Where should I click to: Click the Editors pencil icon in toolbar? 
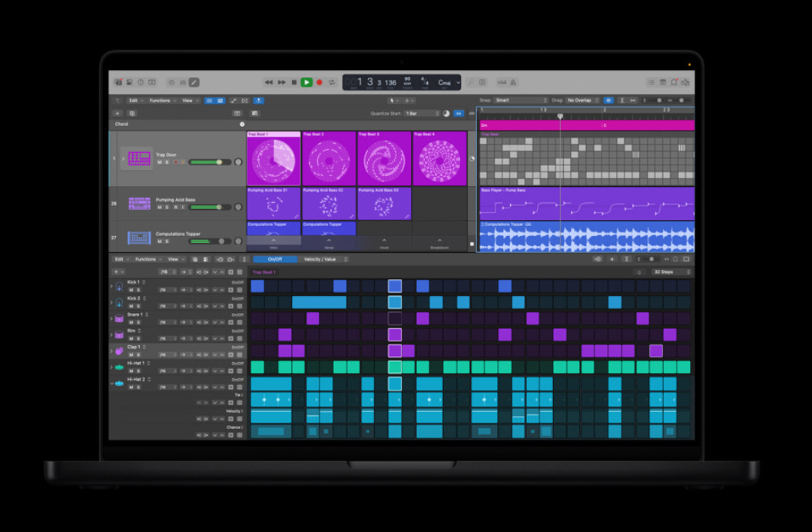[x=194, y=82]
